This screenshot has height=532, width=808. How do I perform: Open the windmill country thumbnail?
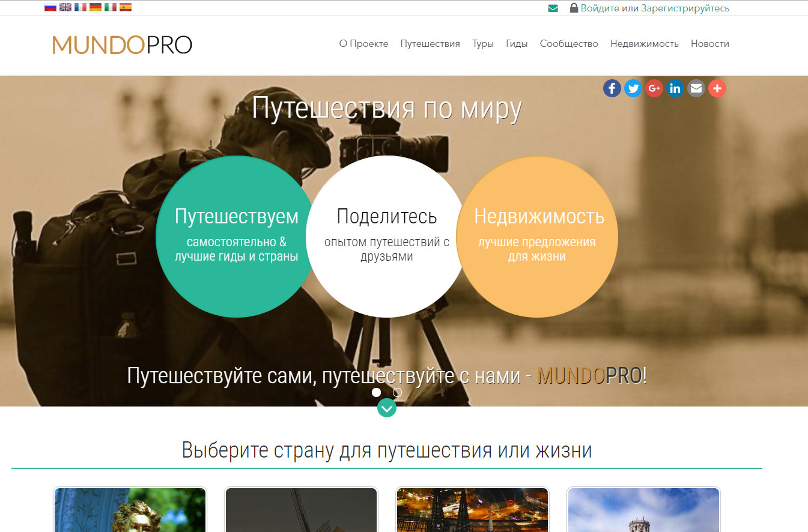(302, 509)
